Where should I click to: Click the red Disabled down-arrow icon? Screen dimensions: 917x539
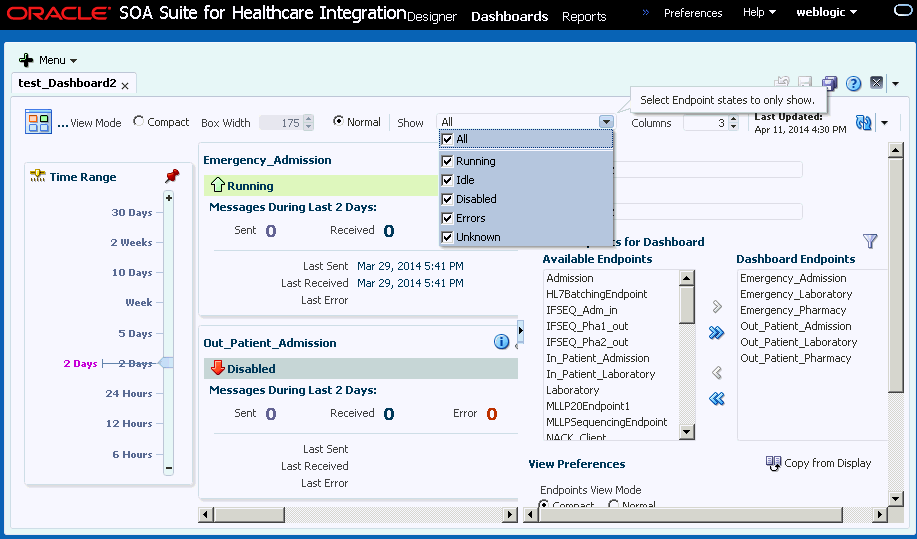tap(218, 368)
